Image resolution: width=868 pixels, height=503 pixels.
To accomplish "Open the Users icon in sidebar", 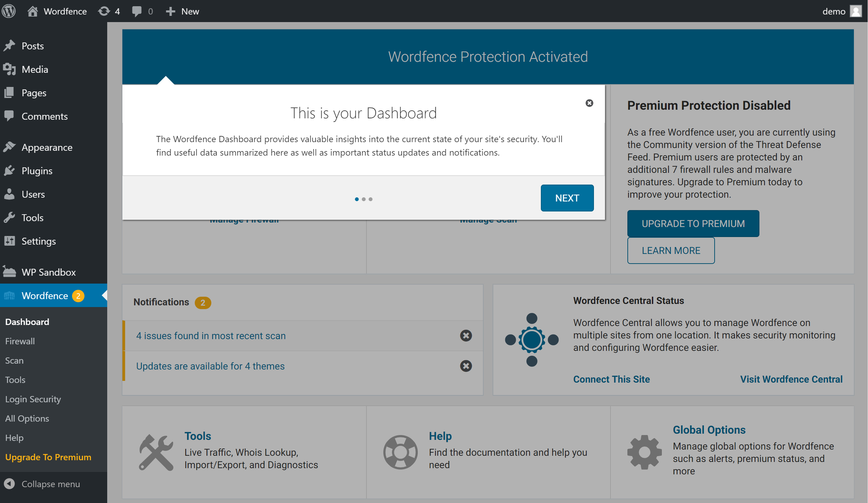I will [9, 194].
